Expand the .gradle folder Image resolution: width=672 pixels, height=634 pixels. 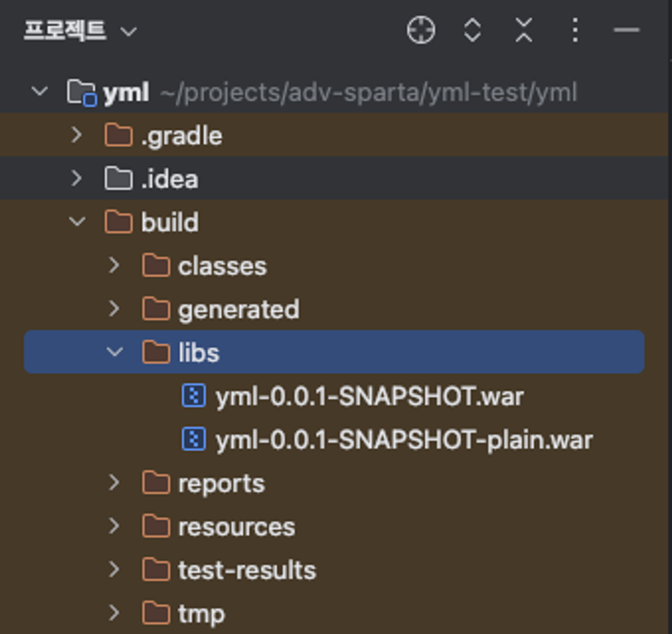[x=77, y=135]
